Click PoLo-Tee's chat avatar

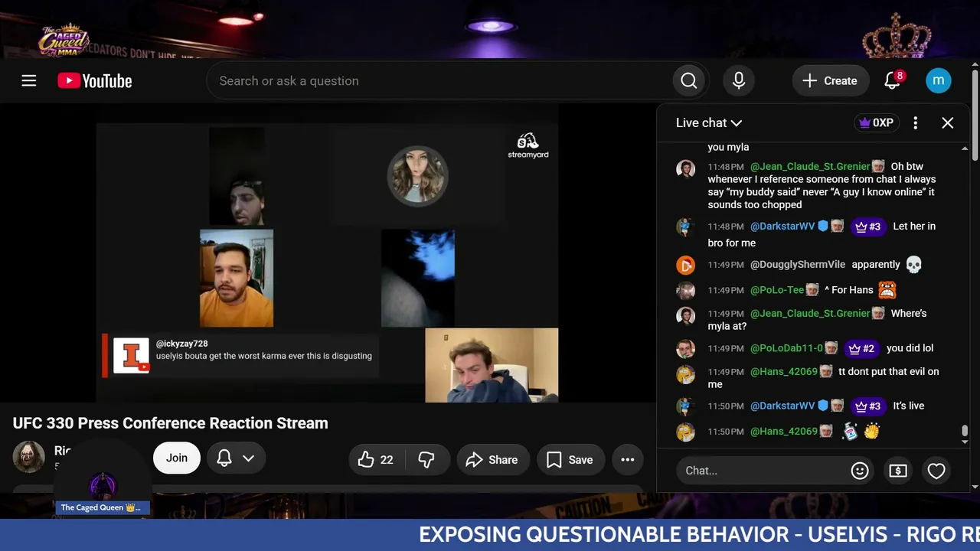685,291
